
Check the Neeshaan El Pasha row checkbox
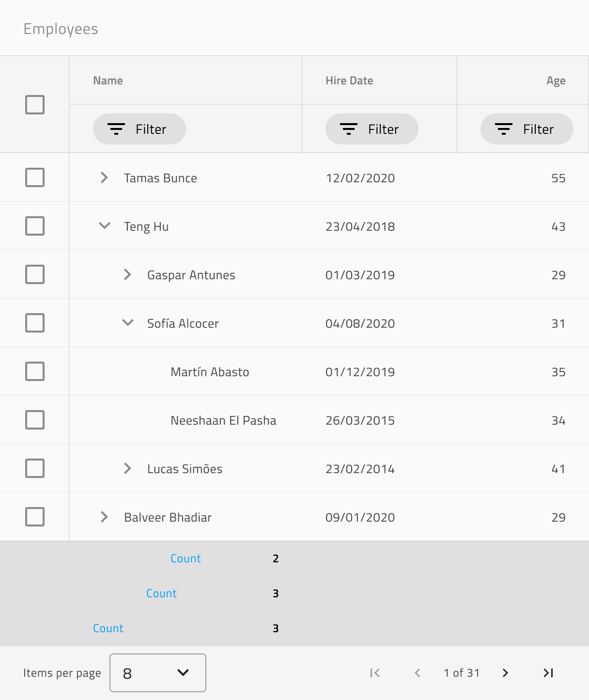[35, 420]
